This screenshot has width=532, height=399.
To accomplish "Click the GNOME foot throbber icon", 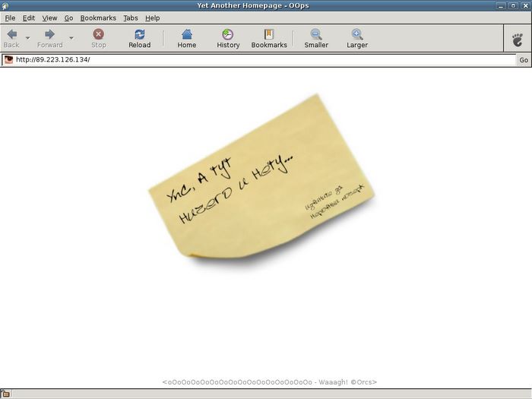I will pyautogui.click(x=518, y=38).
